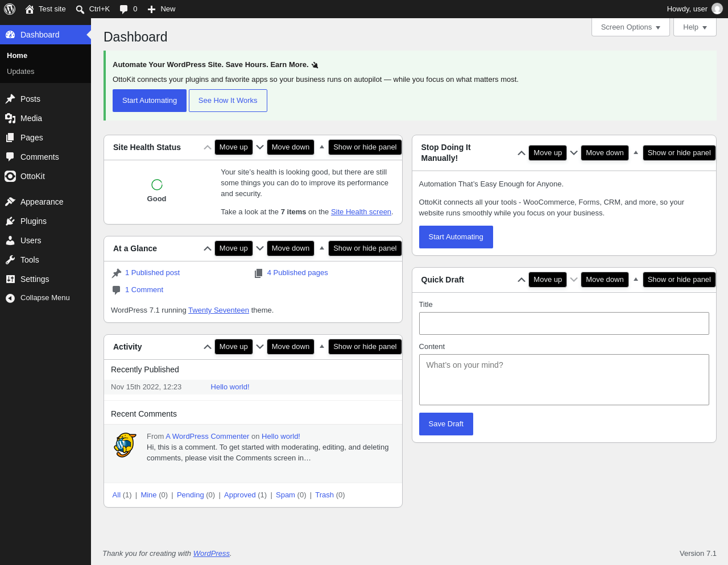This screenshot has width=728, height=565.
Task: Click the At a Glance move down chevron
Action: (x=260, y=248)
